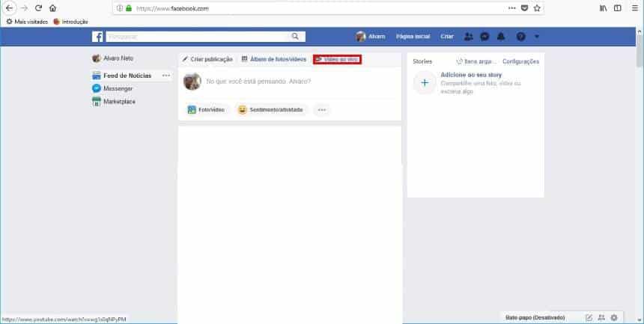Viewport: 644px width, 324px height.
Task: Click the plus button to add story
Action: [x=425, y=82]
